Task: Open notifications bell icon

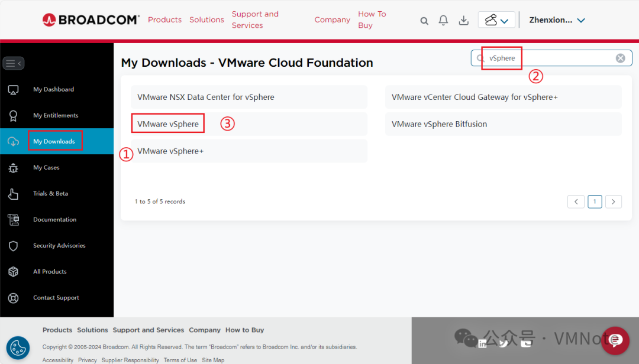Action: point(443,20)
